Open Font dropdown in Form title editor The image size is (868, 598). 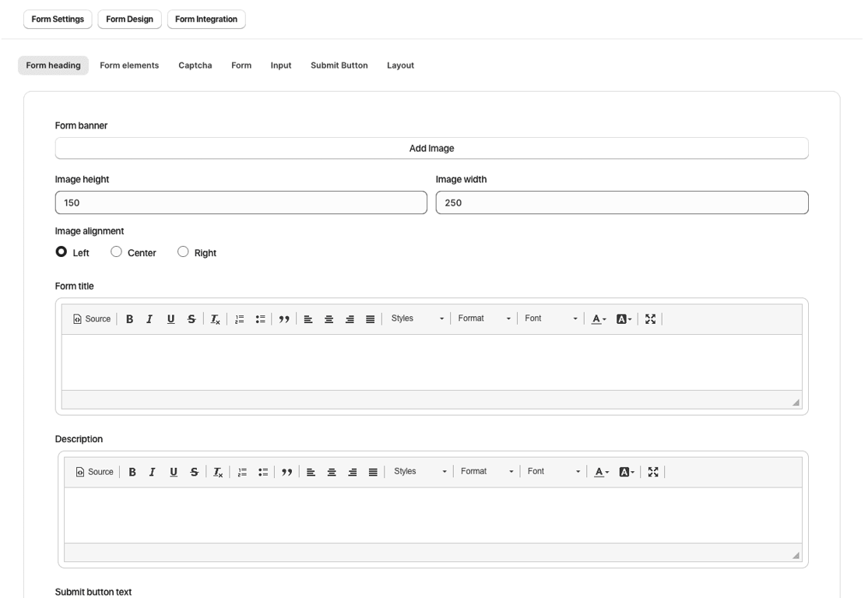[551, 318]
